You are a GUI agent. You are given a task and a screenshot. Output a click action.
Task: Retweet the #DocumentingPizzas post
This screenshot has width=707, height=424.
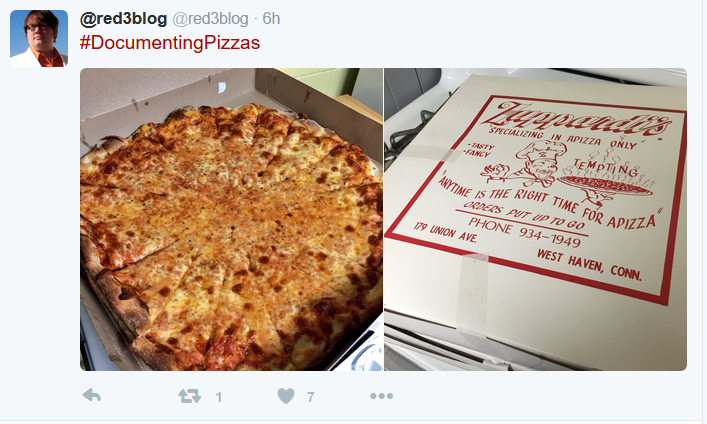[x=189, y=396]
